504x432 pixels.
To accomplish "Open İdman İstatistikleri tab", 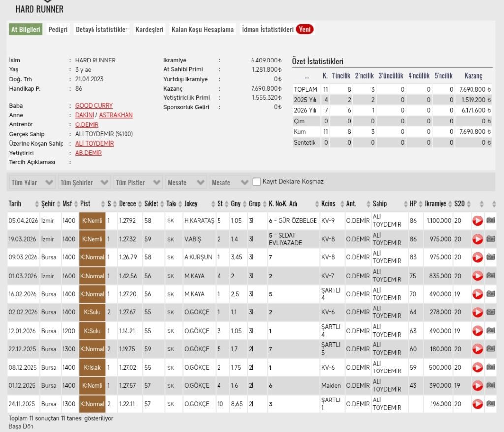I will coord(268,30).
